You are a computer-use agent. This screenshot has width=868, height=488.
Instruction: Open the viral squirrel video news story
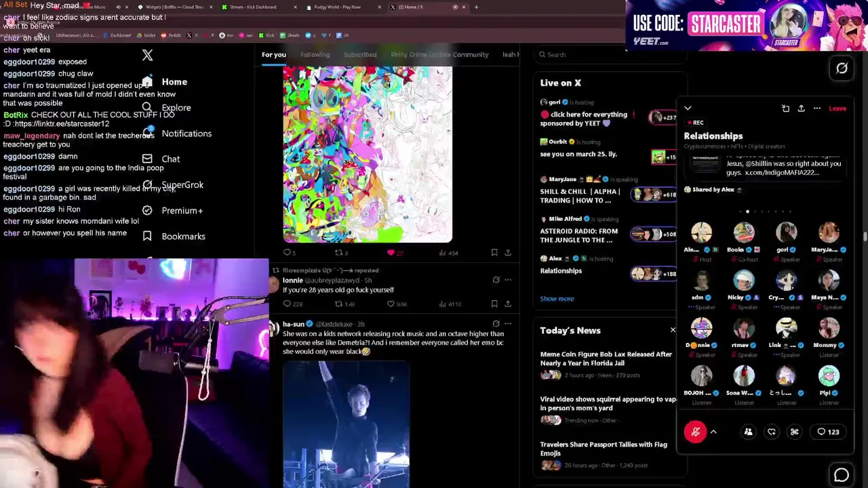(x=608, y=410)
